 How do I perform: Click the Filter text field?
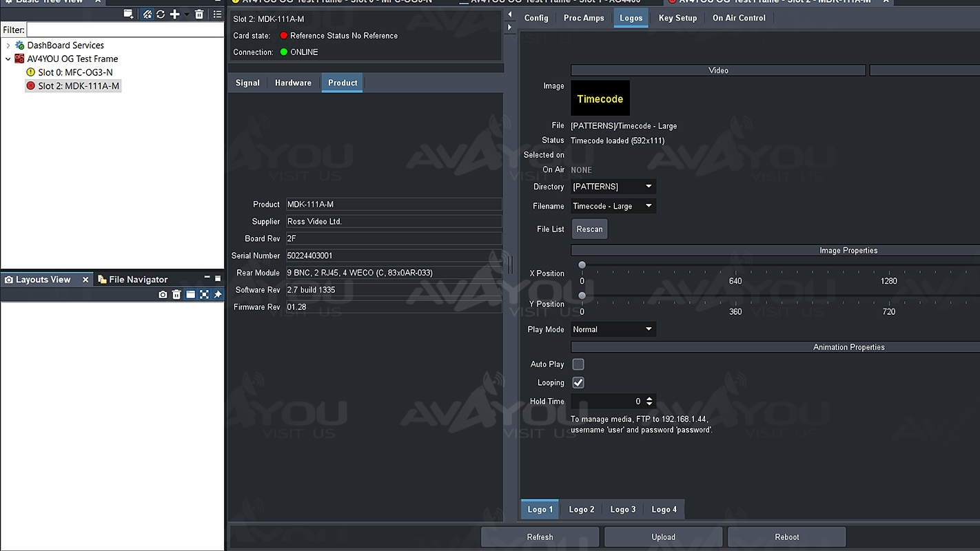[x=125, y=30]
